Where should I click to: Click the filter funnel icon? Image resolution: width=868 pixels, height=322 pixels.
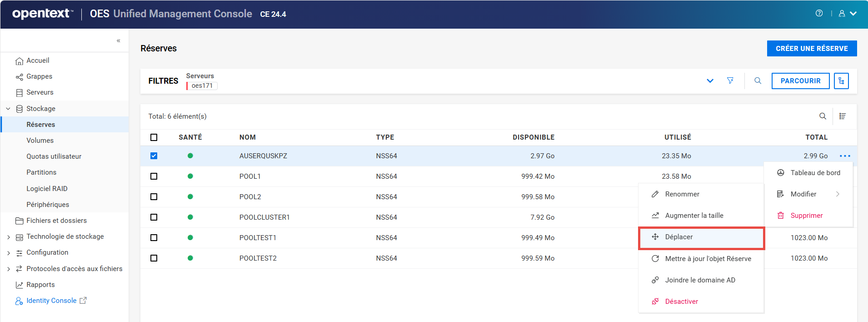pos(730,80)
